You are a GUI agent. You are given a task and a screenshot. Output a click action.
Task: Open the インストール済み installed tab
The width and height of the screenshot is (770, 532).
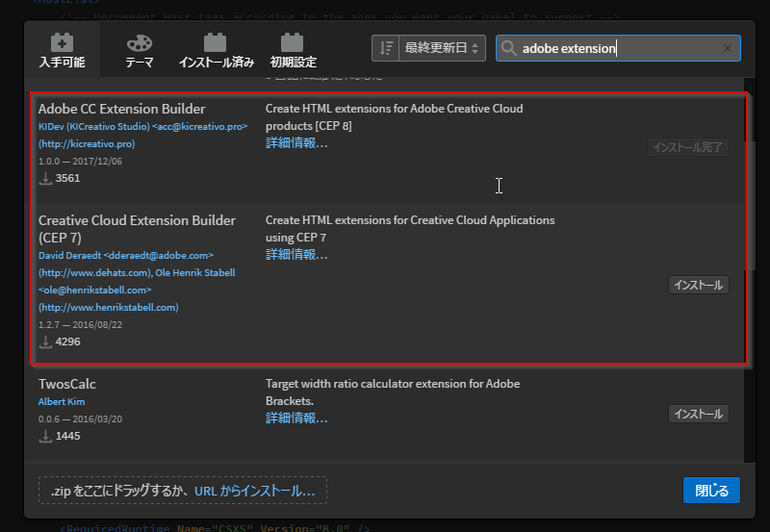coord(216,49)
